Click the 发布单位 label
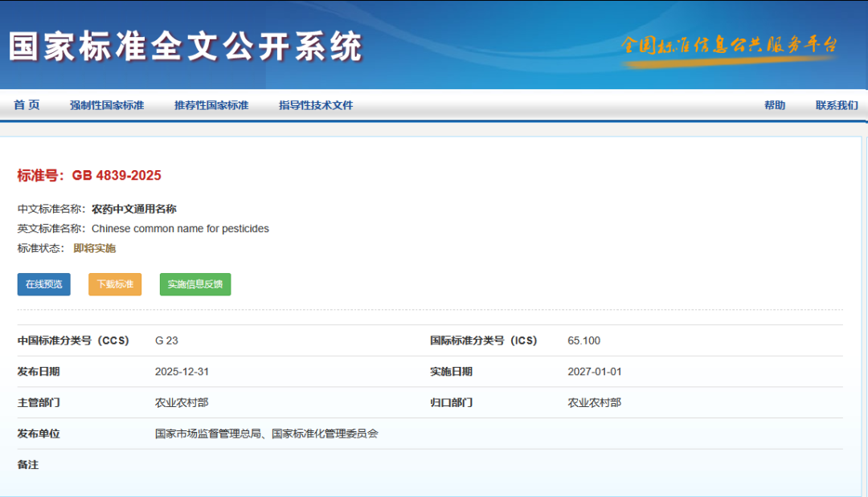 tap(39, 434)
